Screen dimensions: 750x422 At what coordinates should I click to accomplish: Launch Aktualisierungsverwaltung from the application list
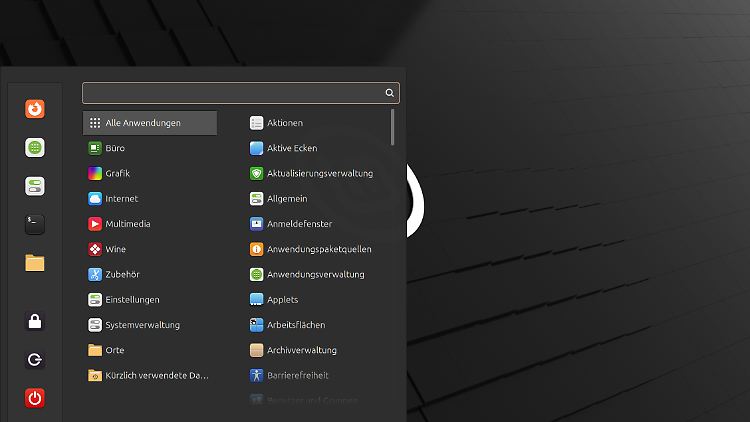point(319,173)
